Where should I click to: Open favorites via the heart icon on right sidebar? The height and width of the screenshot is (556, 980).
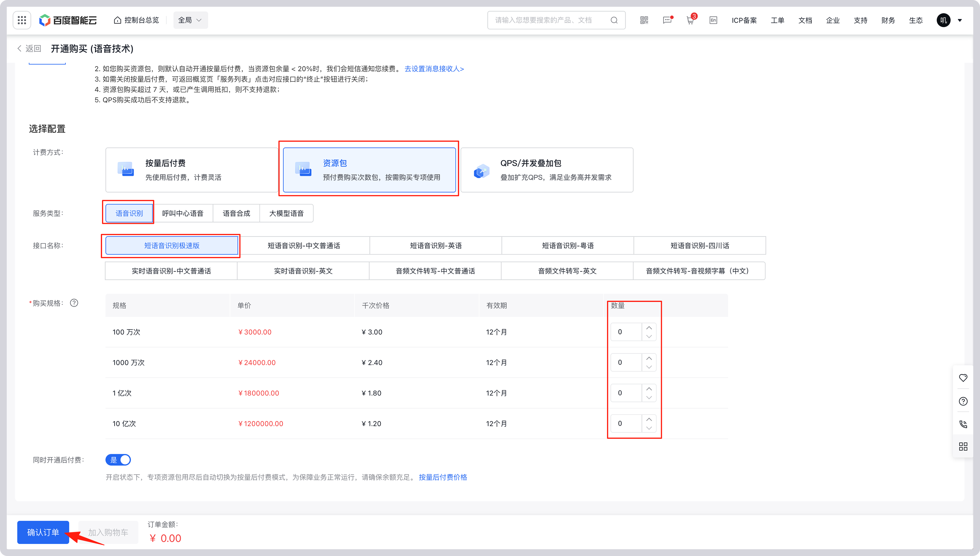[963, 378]
